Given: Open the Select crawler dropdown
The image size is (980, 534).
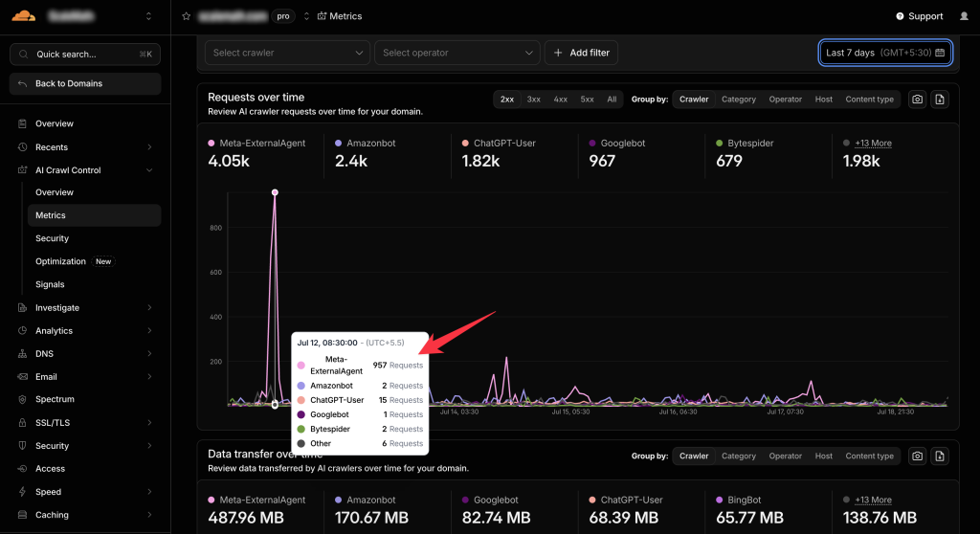Looking at the screenshot, I should click(287, 53).
